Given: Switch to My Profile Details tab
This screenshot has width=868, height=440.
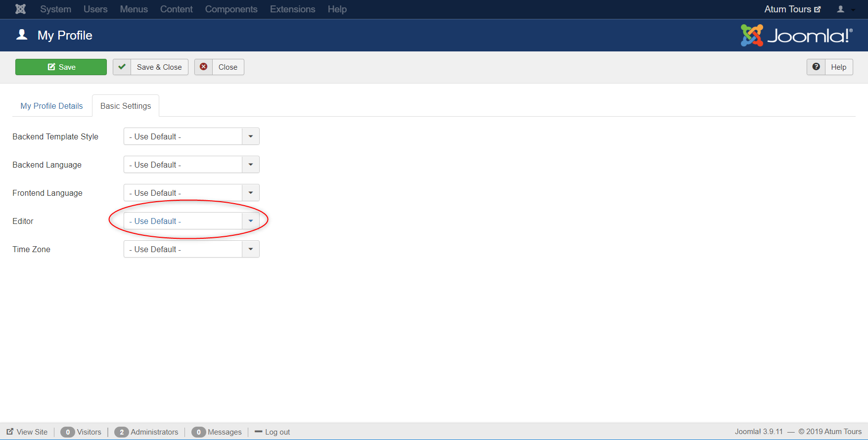Looking at the screenshot, I should coord(51,106).
